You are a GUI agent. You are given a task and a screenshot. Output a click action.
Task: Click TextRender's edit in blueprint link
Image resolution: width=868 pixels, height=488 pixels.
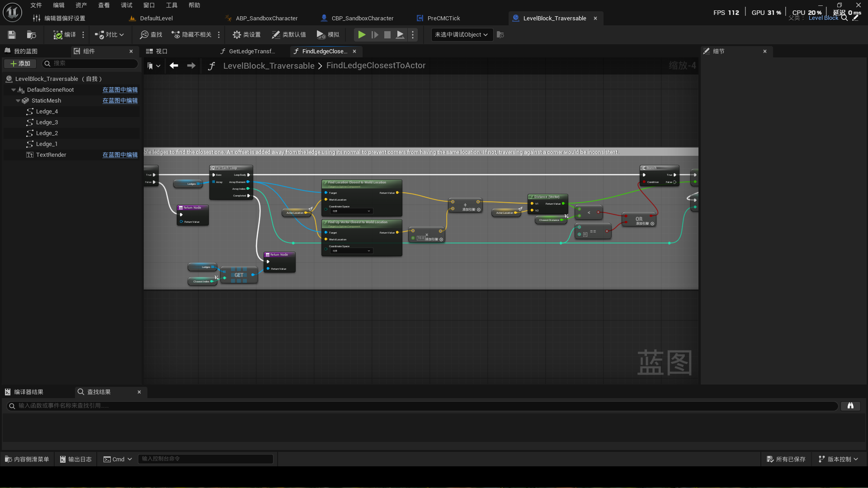coord(120,155)
